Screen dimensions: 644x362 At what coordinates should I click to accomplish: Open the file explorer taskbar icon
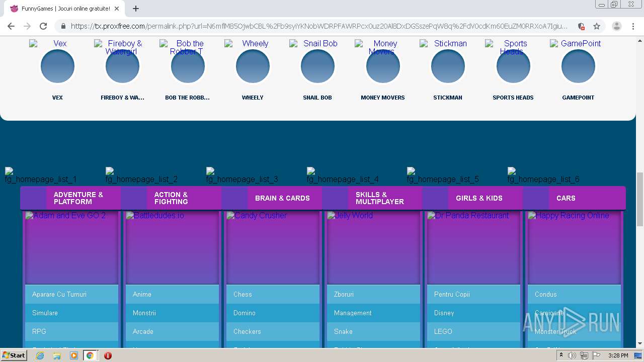(57, 355)
